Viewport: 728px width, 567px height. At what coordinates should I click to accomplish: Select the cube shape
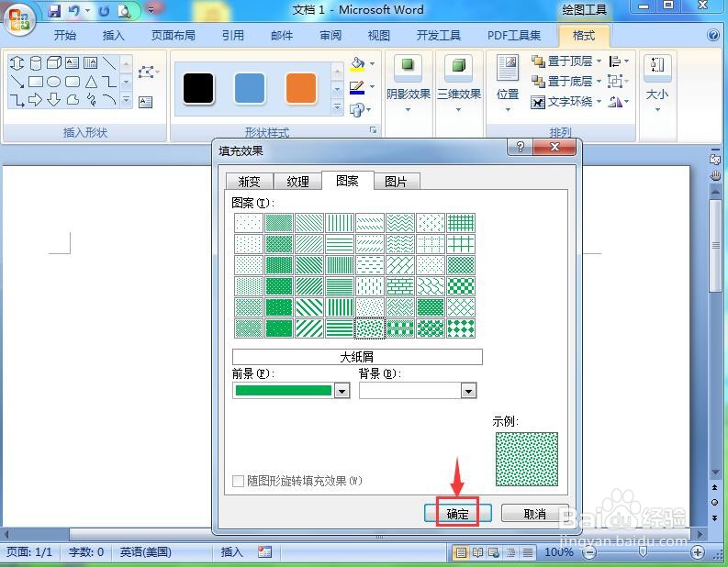(x=54, y=62)
